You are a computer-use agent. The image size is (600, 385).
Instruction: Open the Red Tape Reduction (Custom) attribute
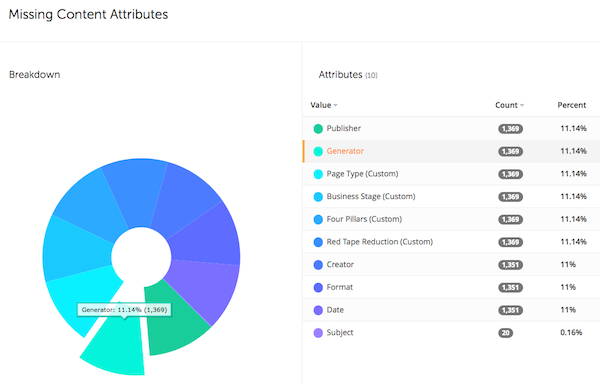[380, 241]
